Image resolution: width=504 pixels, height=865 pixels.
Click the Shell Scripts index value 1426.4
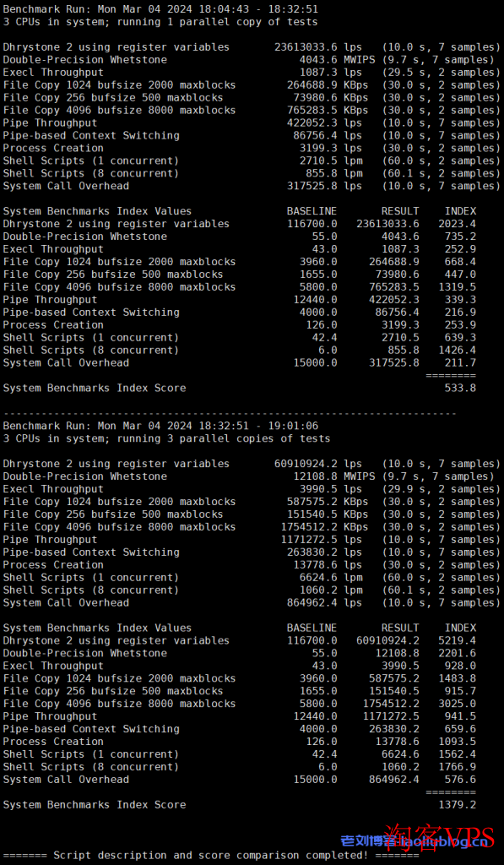click(457, 351)
